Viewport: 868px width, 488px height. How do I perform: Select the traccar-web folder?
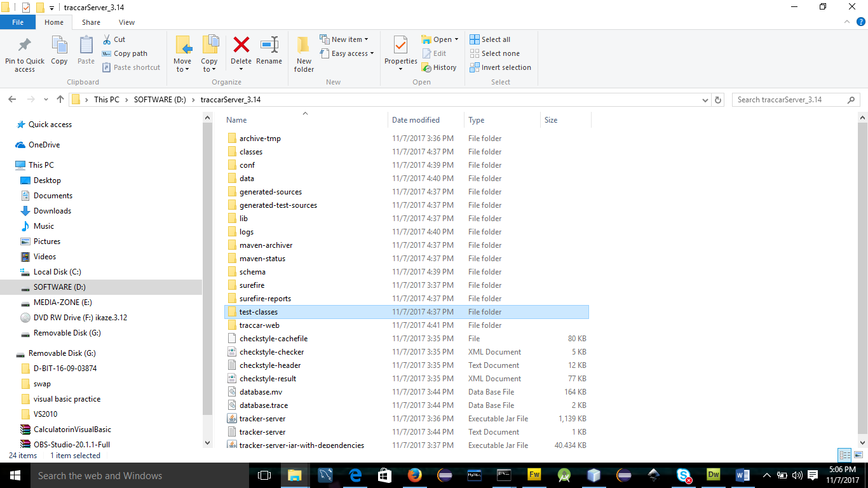pos(407,325)
